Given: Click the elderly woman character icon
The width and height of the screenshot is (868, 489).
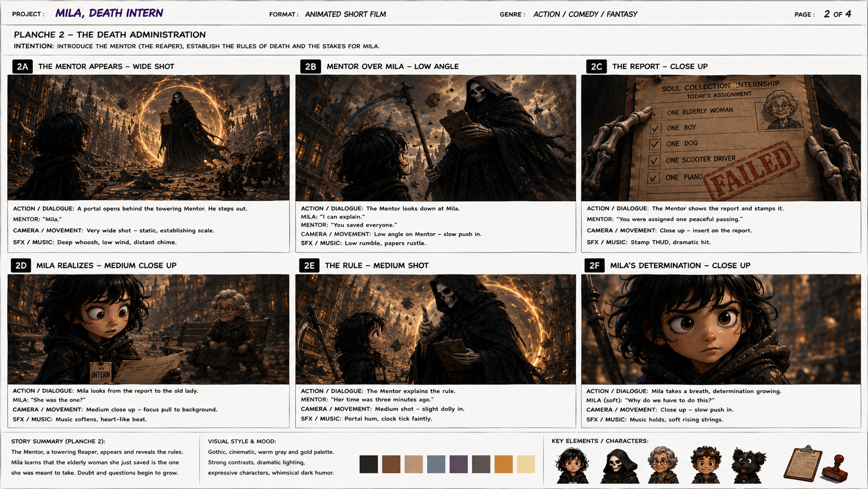Looking at the screenshot, I should click(662, 465).
